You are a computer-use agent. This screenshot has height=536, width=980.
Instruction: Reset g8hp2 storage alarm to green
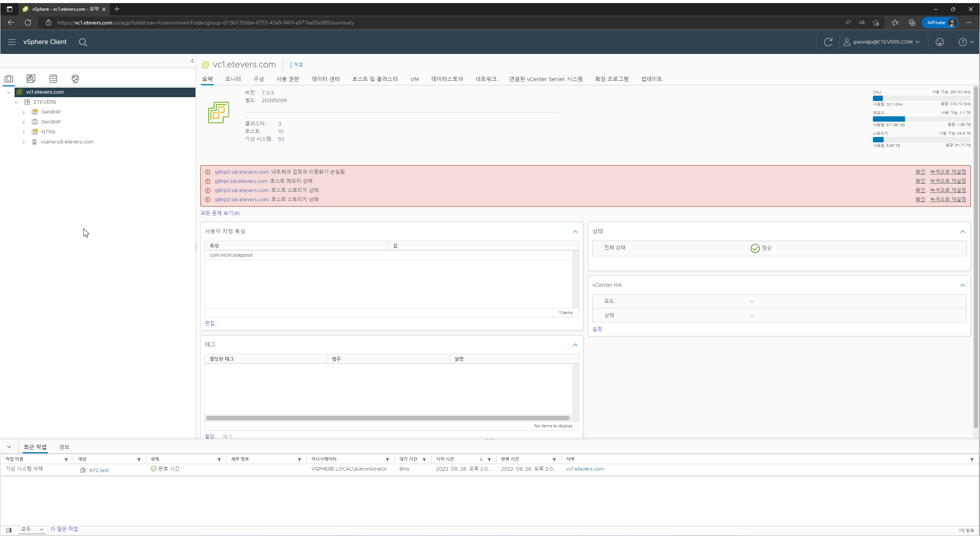click(948, 200)
